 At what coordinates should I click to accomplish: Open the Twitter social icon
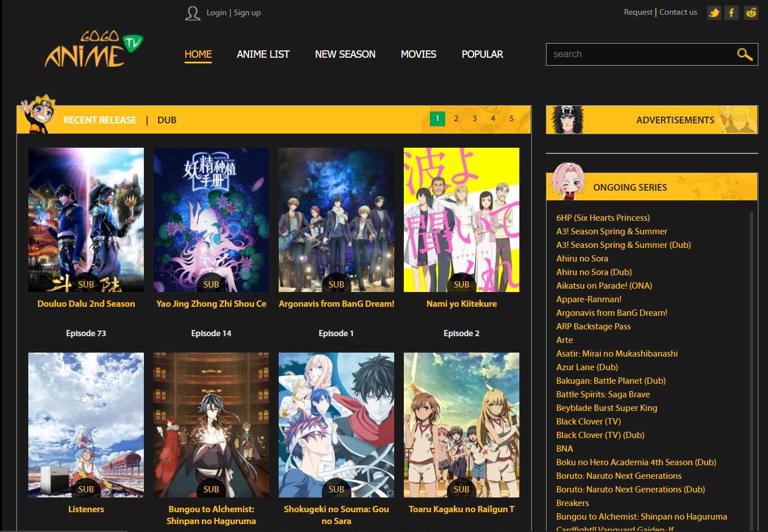pyautogui.click(x=714, y=12)
